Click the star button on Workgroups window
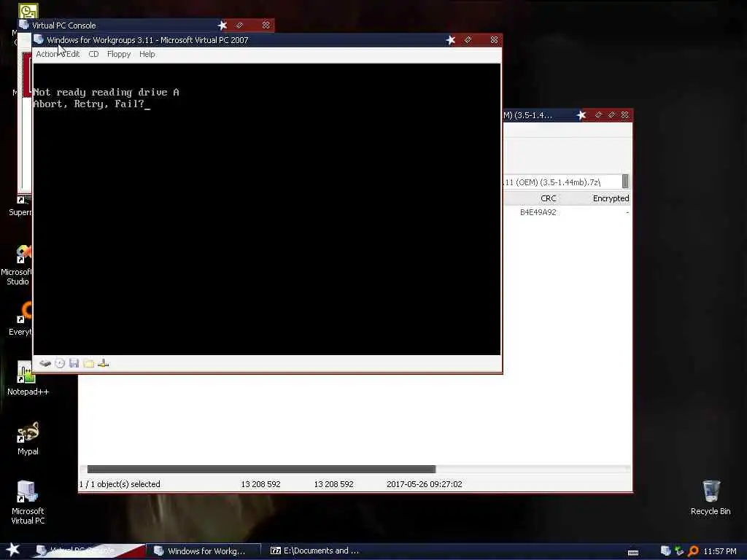 coord(451,40)
